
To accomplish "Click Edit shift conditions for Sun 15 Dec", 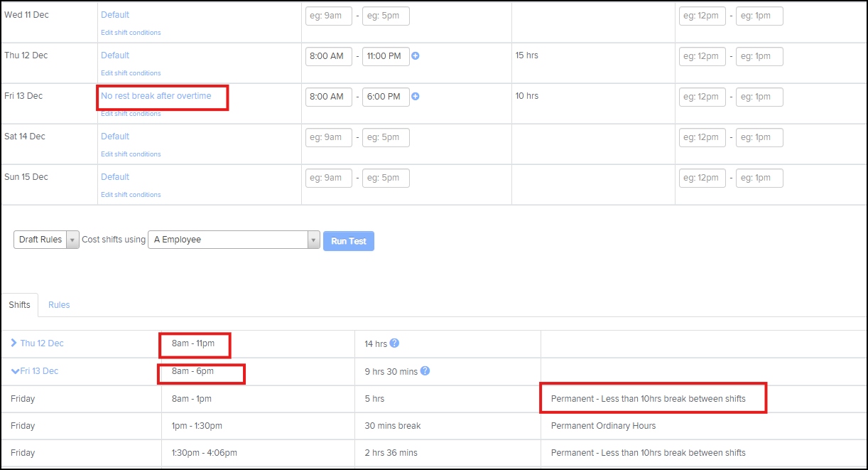I will (x=131, y=195).
